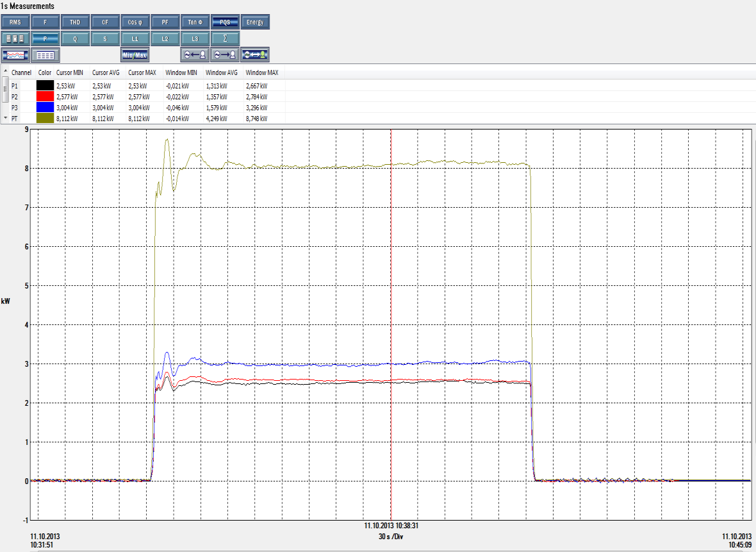Viewport: 756px width, 552px height.
Task: Select the P1 channel row label
Action: pyautogui.click(x=15, y=86)
